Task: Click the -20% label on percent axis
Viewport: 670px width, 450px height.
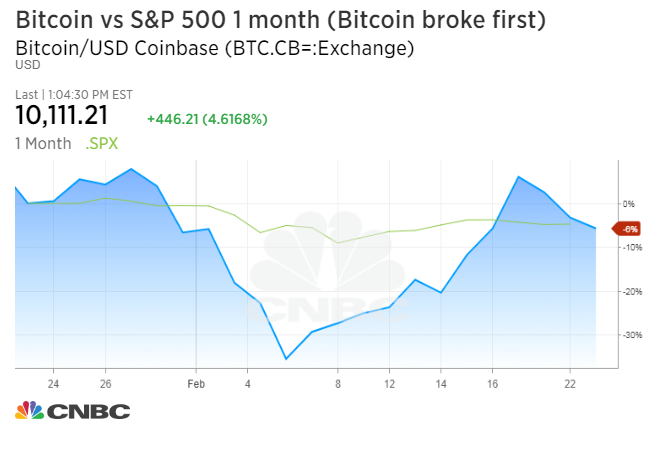Action: [x=630, y=291]
